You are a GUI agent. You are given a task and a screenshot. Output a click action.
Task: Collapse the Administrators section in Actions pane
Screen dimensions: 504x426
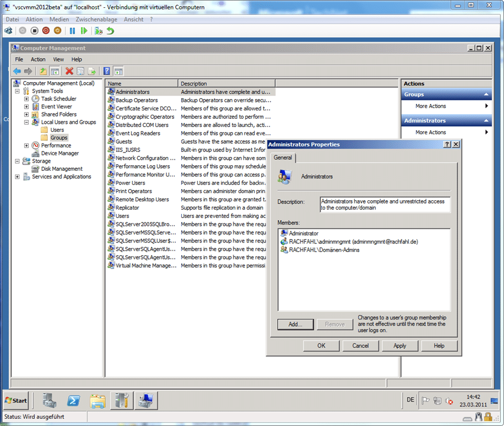[486, 121]
